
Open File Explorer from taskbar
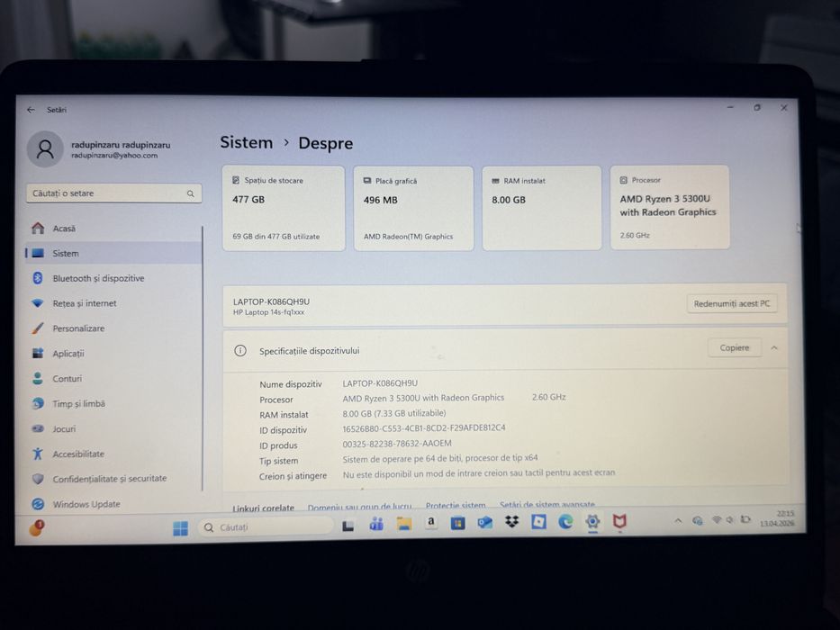click(x=404, y=524)
